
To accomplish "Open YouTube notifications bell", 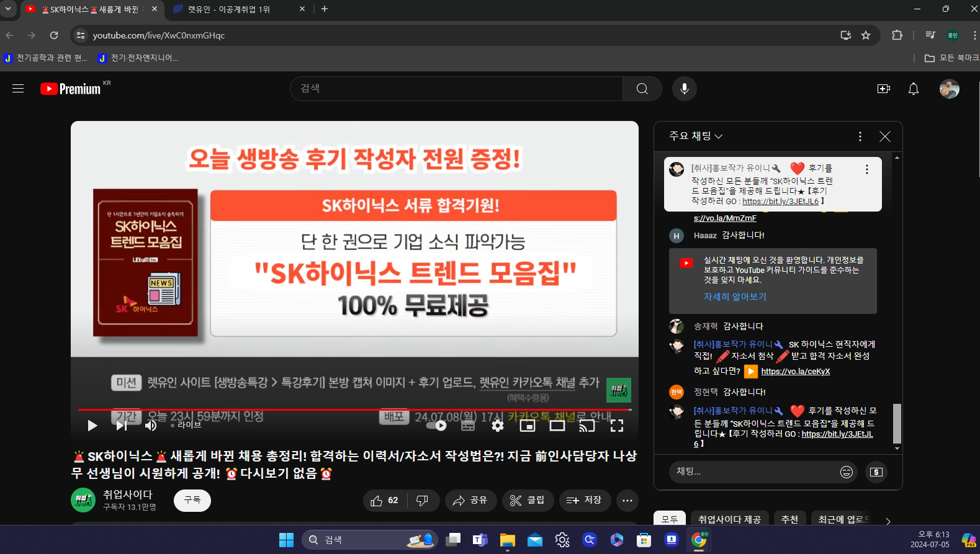I will click(914, 89).
